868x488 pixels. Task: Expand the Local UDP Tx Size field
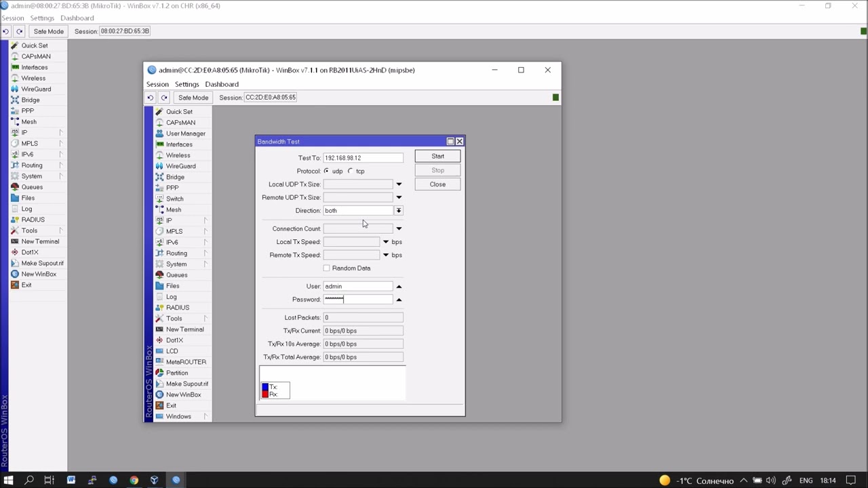click(399, 184)
